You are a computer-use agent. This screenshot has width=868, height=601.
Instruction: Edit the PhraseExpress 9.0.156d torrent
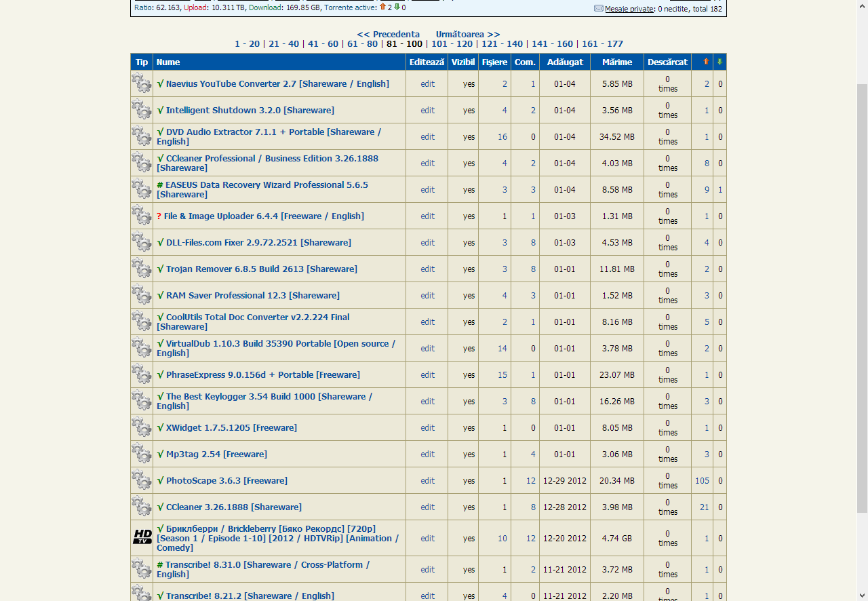click(427, 374)
